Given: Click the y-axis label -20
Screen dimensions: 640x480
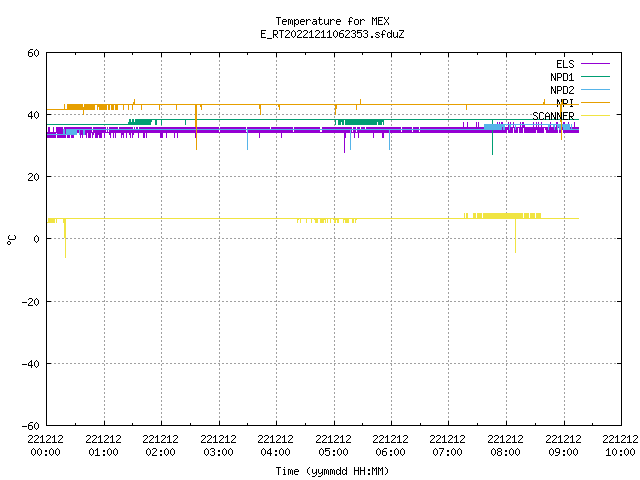Looking at the screenshot, I should pos(31,302).
